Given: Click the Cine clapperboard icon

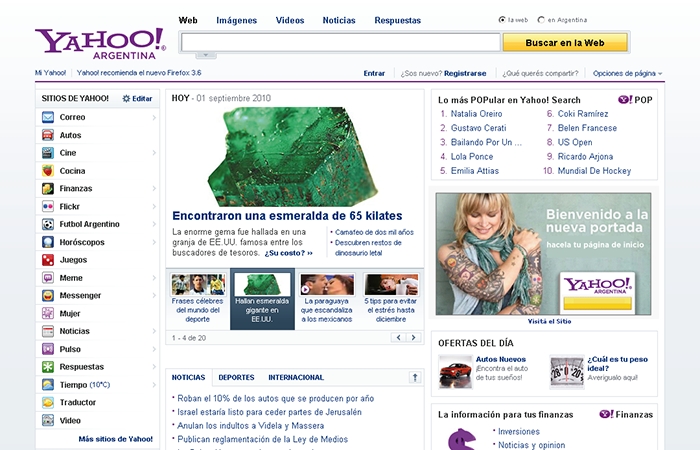Looking at the screenshot, I should 48,153.
